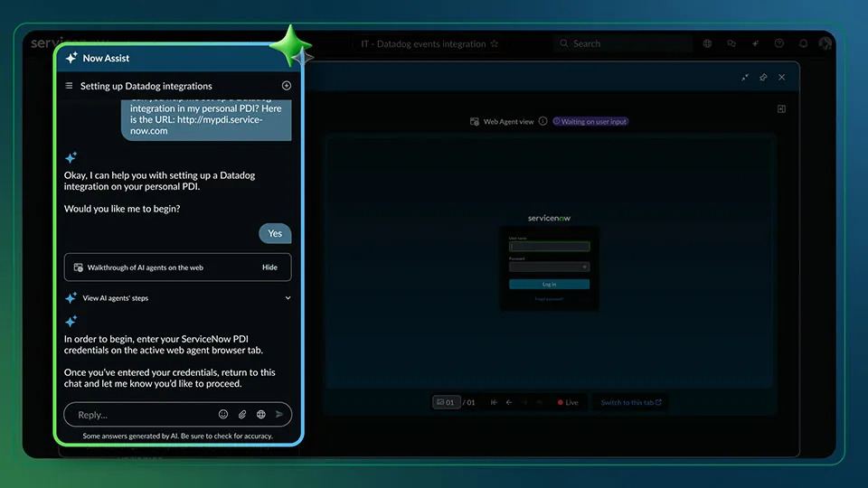Click the User name field in the login preview
This screenshot has height=488, width=868.
click(x=549, y=246)
